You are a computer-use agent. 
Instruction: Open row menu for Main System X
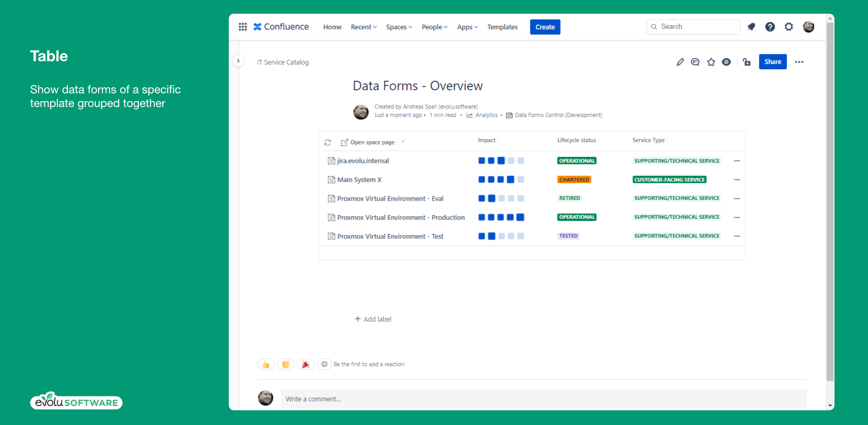point(737,180)
